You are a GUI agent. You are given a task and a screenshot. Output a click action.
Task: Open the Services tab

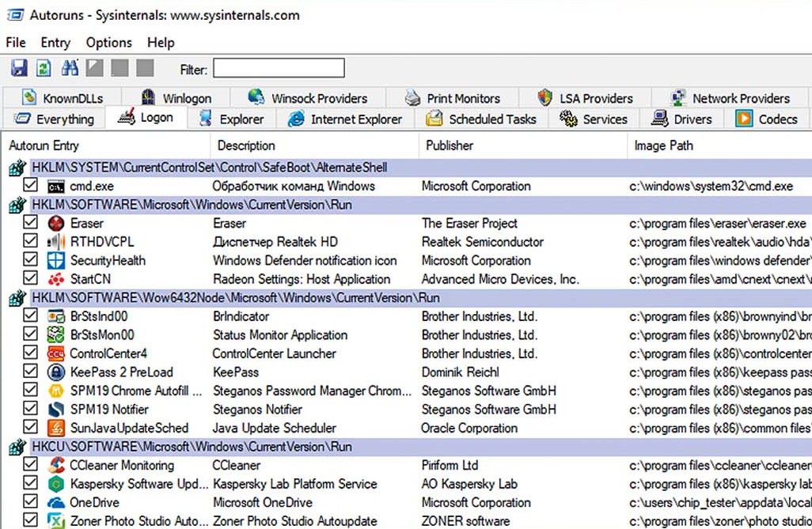pyautogui.click(x=594, y=119)
